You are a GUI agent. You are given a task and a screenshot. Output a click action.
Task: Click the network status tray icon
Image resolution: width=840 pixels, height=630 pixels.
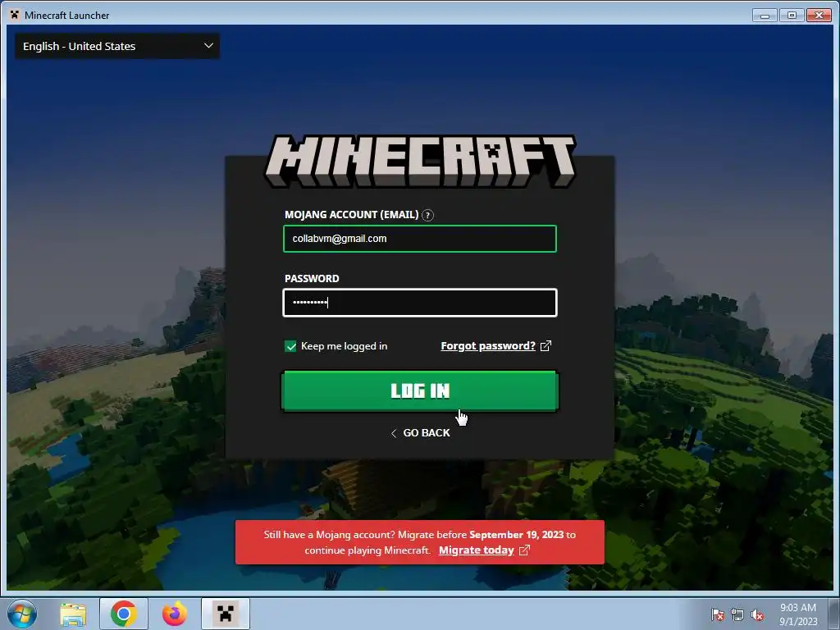[x=737, y=614]
